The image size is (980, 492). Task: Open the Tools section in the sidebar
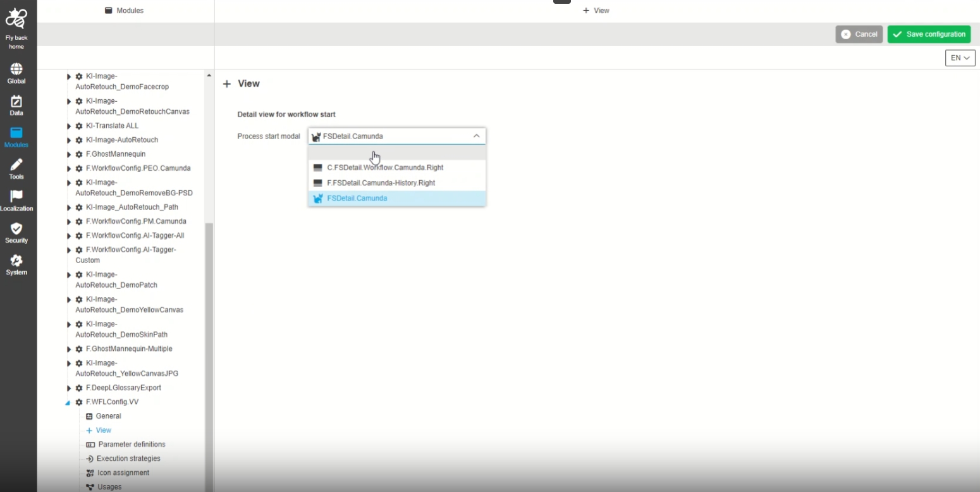coord(16,169)
